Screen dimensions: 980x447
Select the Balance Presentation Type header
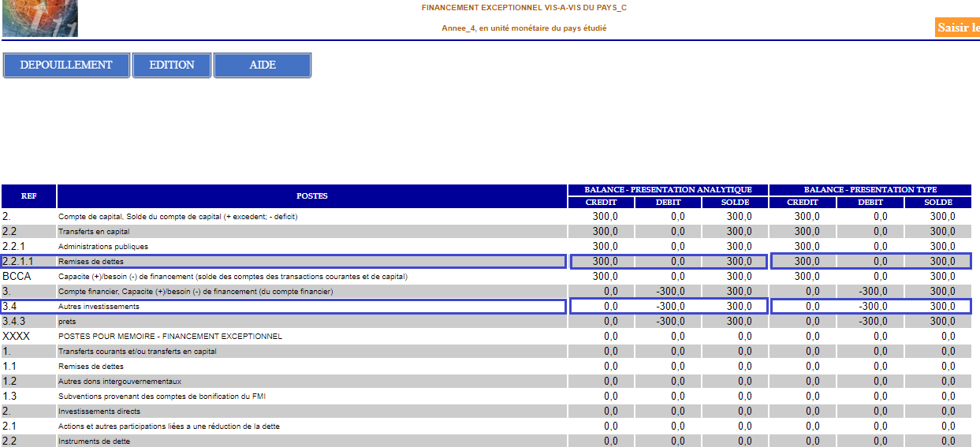870,190
